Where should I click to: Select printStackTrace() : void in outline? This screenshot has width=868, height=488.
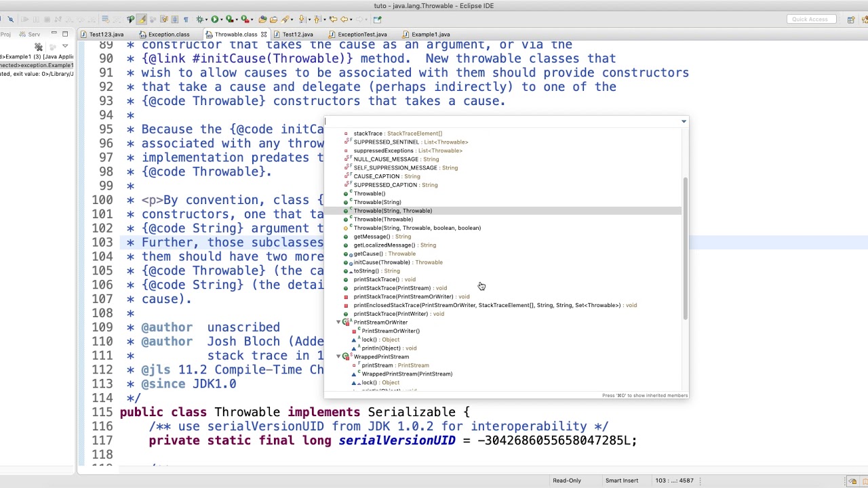click(x=384, y=279)
